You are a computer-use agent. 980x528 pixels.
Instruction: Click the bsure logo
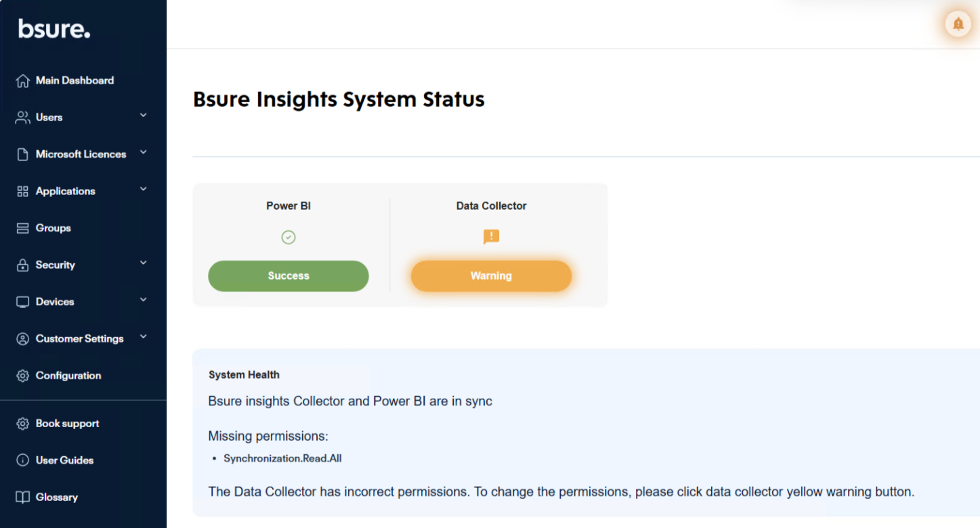(x=54, y=29)
